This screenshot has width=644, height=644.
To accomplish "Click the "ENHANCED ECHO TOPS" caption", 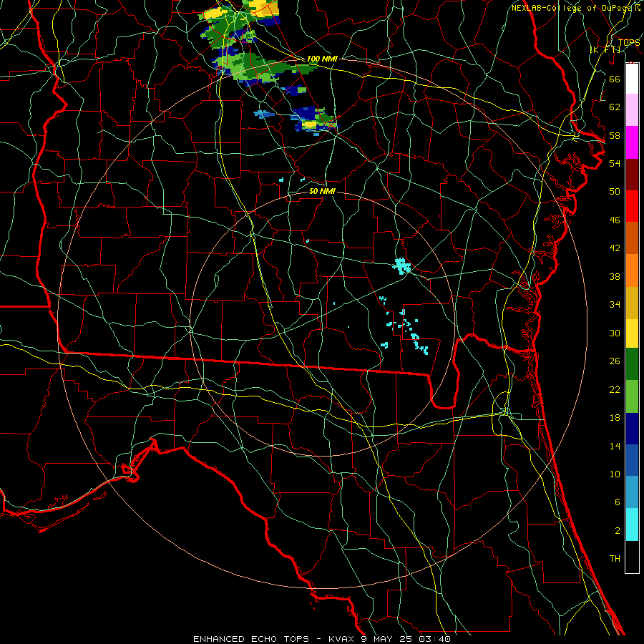I will click(251, 639).
